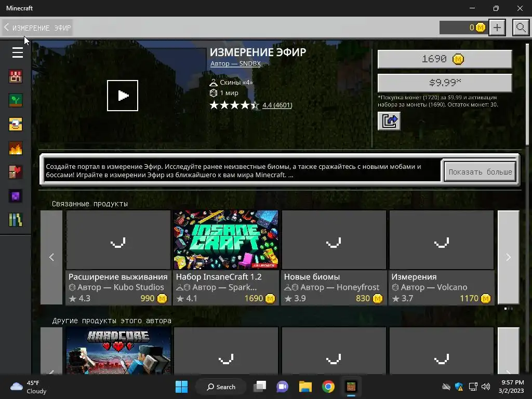532x399 pixels.
Task: Click the red creeper face sidebar icon
Action: click(16, 77)
